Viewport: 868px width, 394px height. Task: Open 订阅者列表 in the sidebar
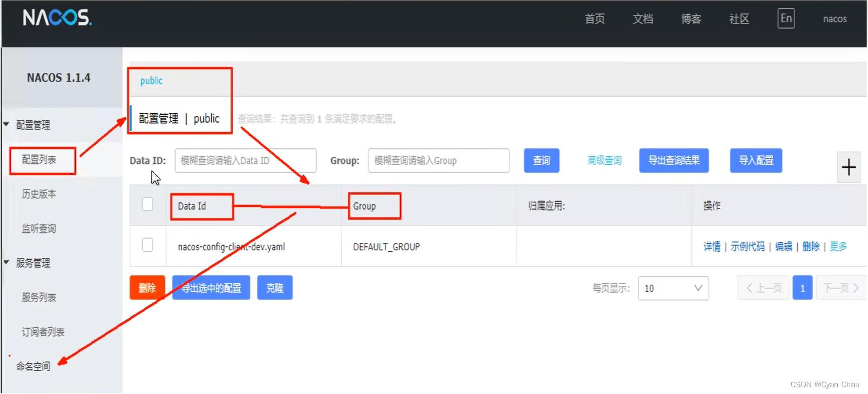click(x=43, y=332)
